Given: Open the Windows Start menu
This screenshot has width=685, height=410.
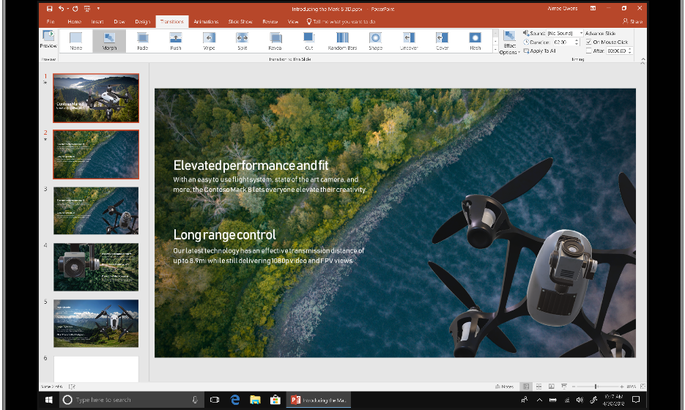Looking at the screenshot, I should coord(48,400).
